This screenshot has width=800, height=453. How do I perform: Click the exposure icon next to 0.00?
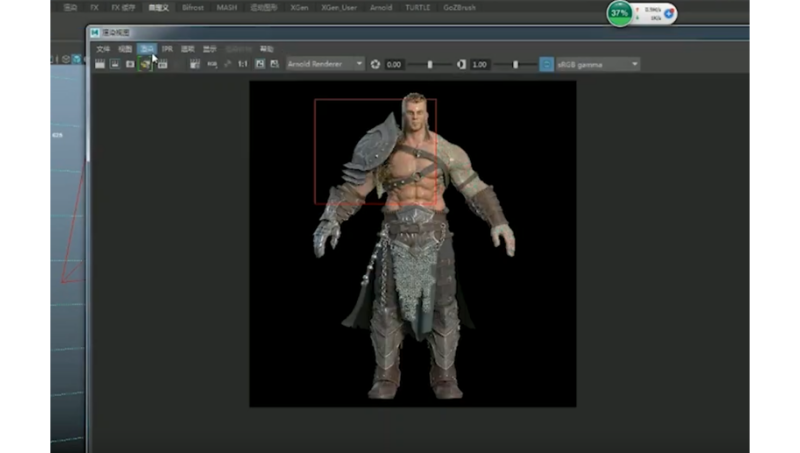click(x=376, y=64)
